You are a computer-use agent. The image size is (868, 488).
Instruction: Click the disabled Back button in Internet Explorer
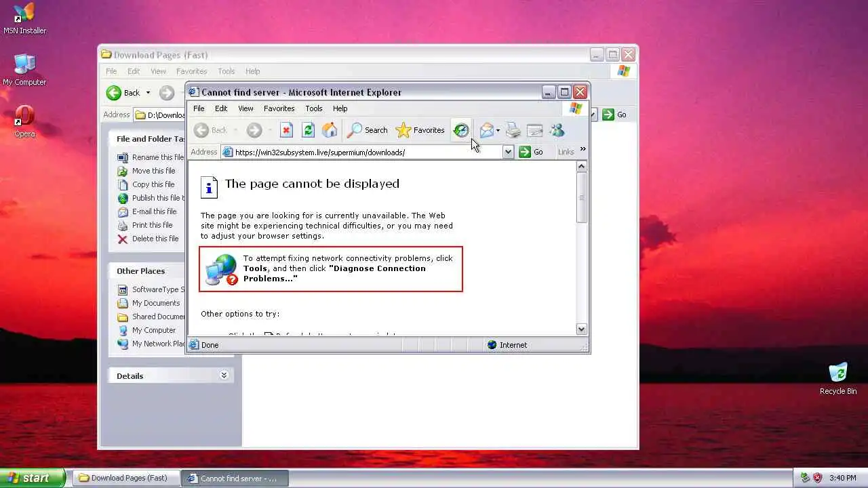210,130
